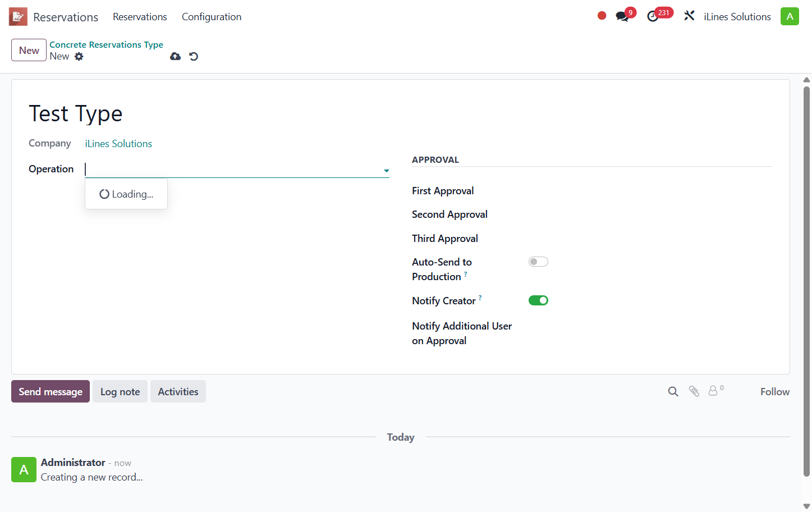Open the Configuration menu
Viewport: 812px width, 512px height.
pyautogui.click(x=212, y=17)
